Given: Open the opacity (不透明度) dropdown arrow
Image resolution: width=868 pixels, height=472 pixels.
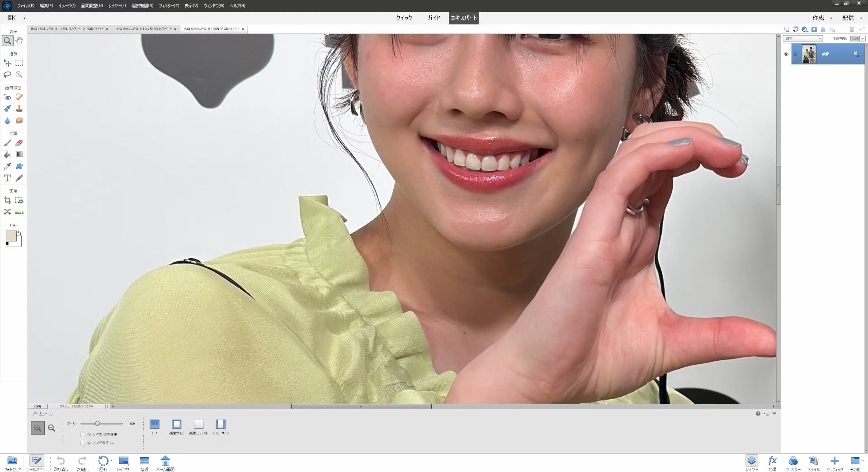Looking at the screenshot, I should [x=863, y=39].
